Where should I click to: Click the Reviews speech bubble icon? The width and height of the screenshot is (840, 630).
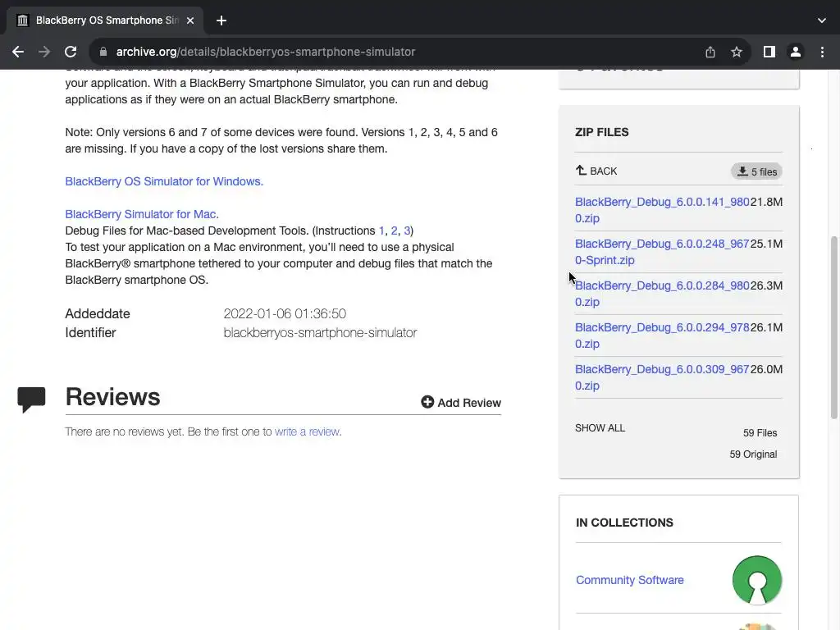31,399
